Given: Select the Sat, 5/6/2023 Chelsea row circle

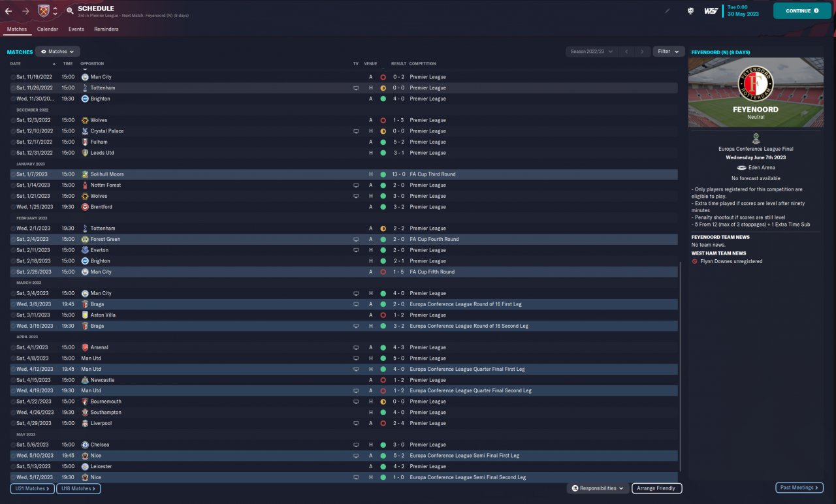Looking at the screenshot, I should click(13, 445).
